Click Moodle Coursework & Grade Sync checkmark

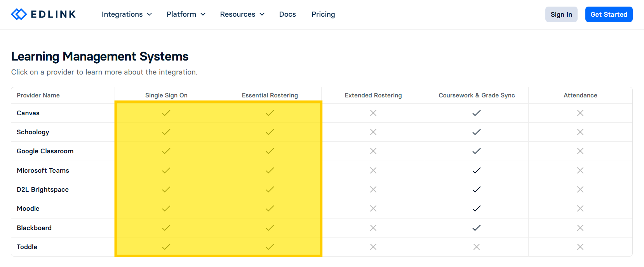coord(477,208)
